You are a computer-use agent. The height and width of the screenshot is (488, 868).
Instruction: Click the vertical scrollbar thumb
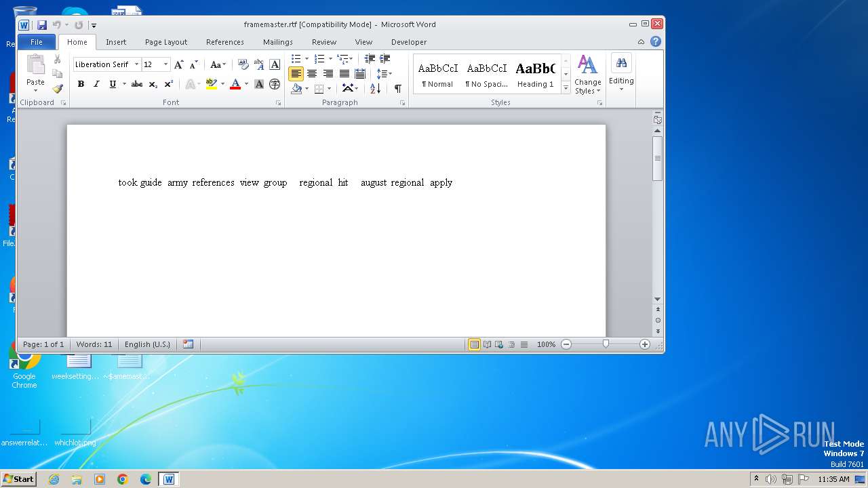point(657,159)
